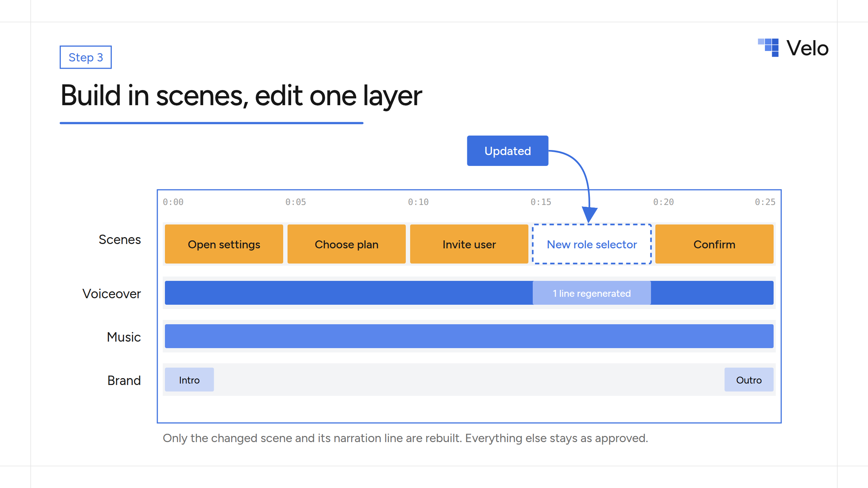The width and height of the screenshot is (868, 488).
Task: Click the 0:15 timeline marker
Action: pos(541,202)
